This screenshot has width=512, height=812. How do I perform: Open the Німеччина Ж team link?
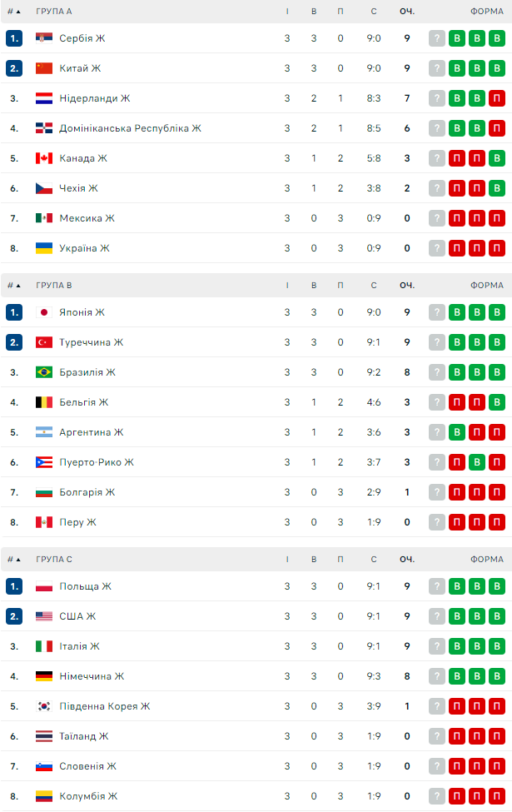click(92, 676)
